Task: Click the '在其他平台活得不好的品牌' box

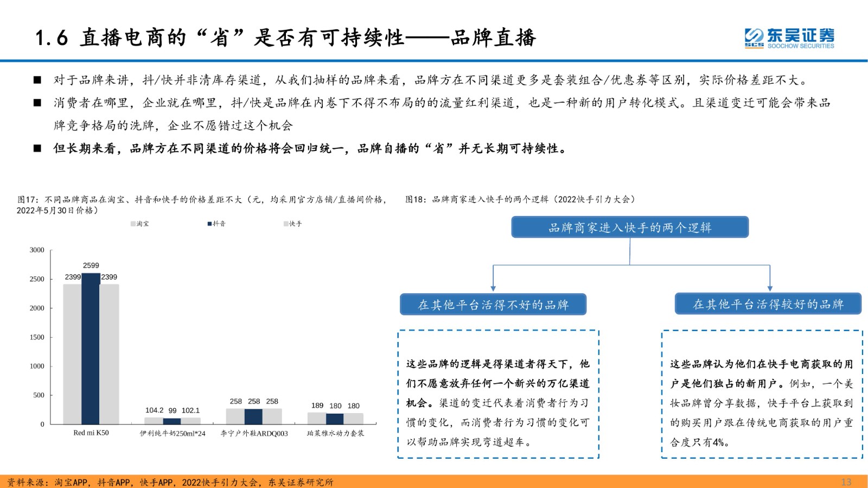Action: click(493, 305)
